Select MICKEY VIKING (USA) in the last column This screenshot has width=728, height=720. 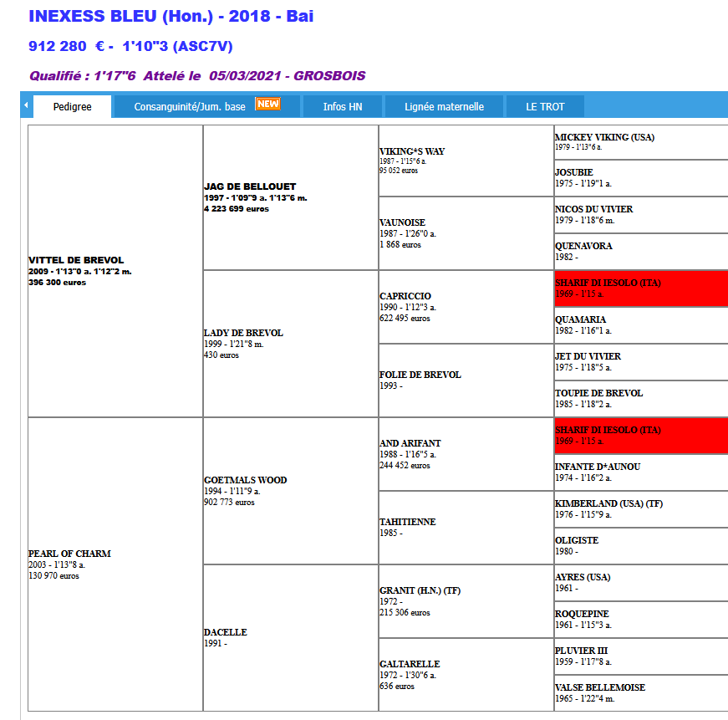604,136
